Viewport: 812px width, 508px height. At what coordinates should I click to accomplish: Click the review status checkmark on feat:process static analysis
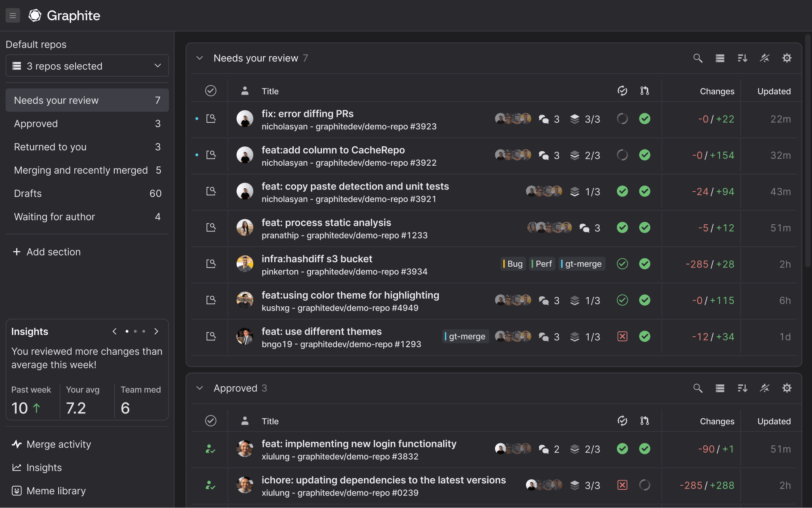tap(622, 227)
